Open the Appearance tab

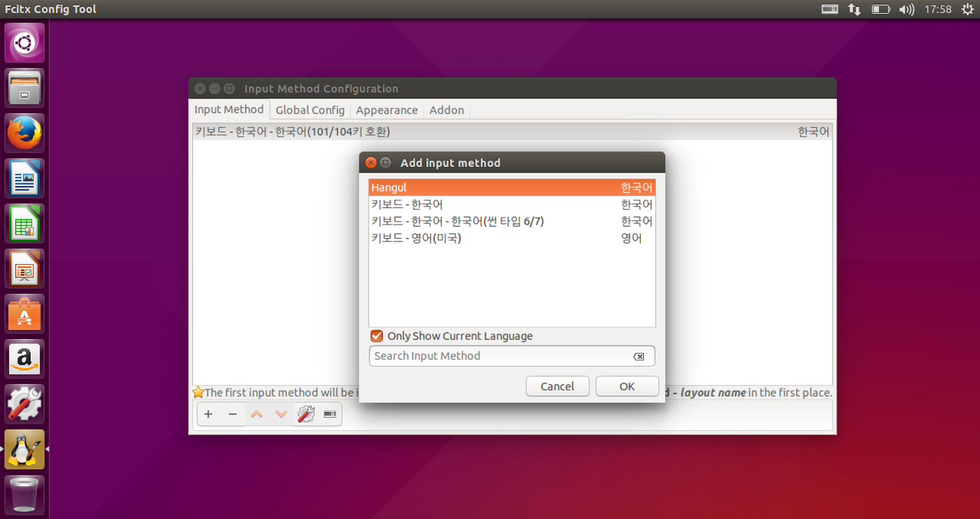click(387, 110)
